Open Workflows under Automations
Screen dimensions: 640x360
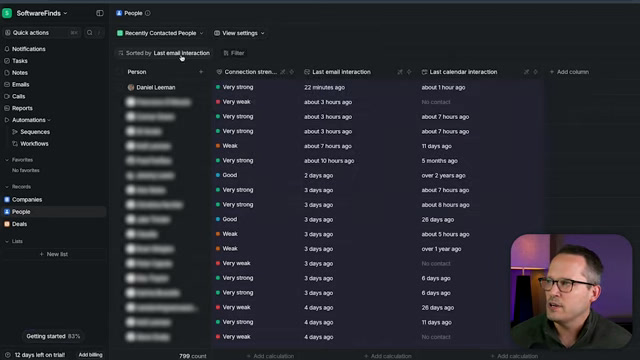(34, 144)
